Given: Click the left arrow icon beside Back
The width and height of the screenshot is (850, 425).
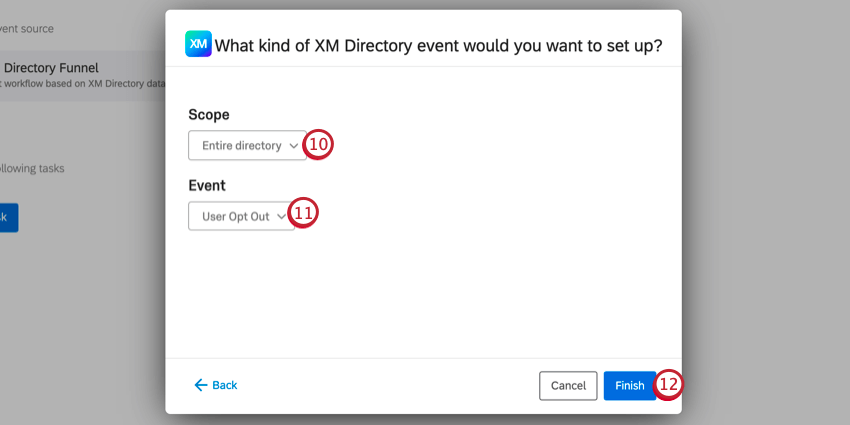Looking at the screenshot, I should [200, 385].
